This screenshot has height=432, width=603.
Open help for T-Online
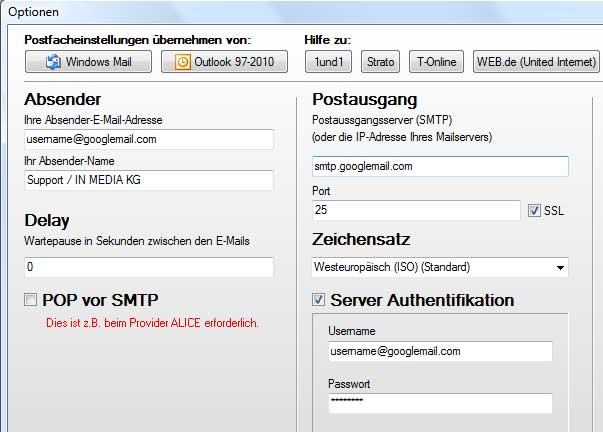[436, 62]
